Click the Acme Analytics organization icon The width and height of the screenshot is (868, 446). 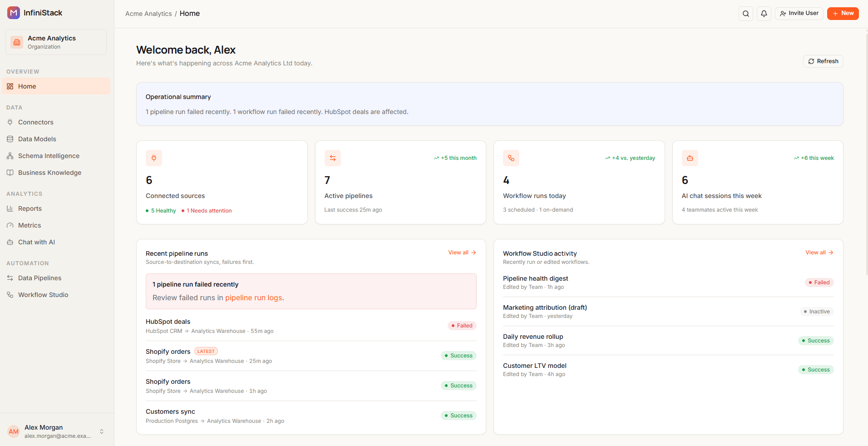[x=17, y=42]
